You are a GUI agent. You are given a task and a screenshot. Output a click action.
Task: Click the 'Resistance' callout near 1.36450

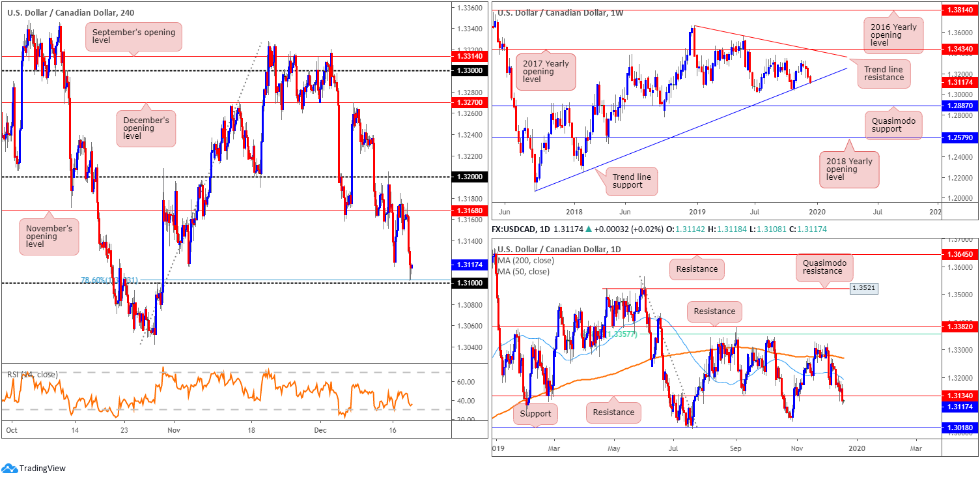pyautogui.click(x=697, y=268)
